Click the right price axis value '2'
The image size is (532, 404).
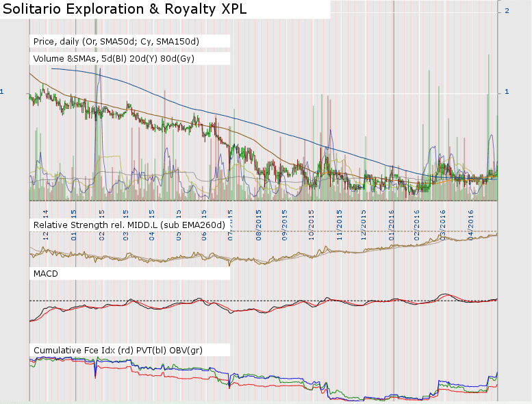pyautogui.click(x=507, y=11)
